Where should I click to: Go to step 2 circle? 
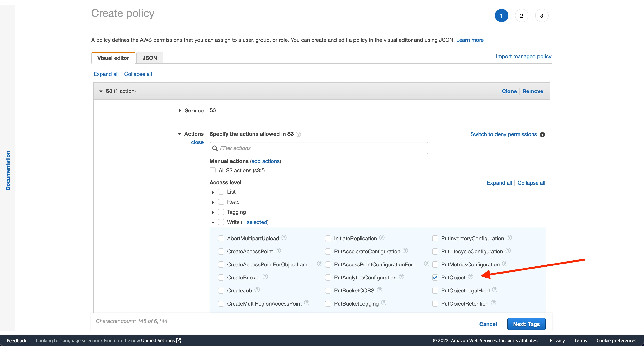click(x=521, y=16)
